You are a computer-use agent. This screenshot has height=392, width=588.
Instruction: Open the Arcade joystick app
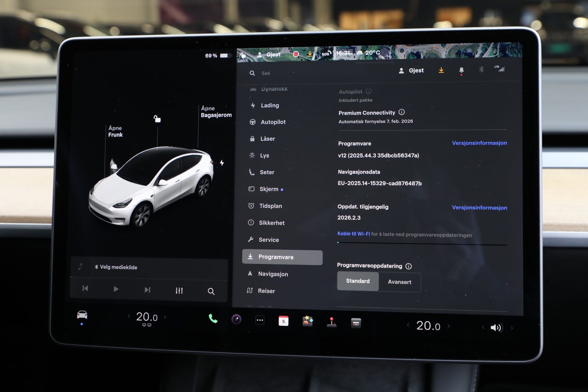click(331, 322)
